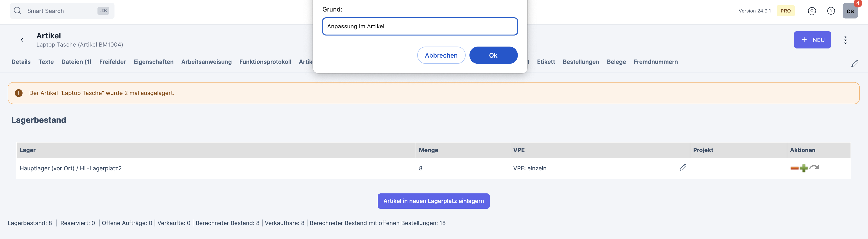Switch to the Dateien (1) tab
The width and height of the screenshot is (868, 239).
click(76, 62)
